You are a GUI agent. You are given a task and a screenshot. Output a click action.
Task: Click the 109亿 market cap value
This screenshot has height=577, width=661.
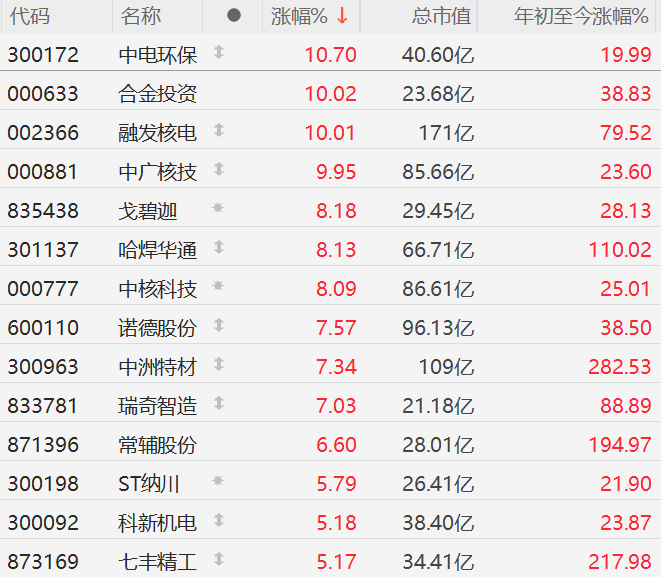tap(446, 367)
